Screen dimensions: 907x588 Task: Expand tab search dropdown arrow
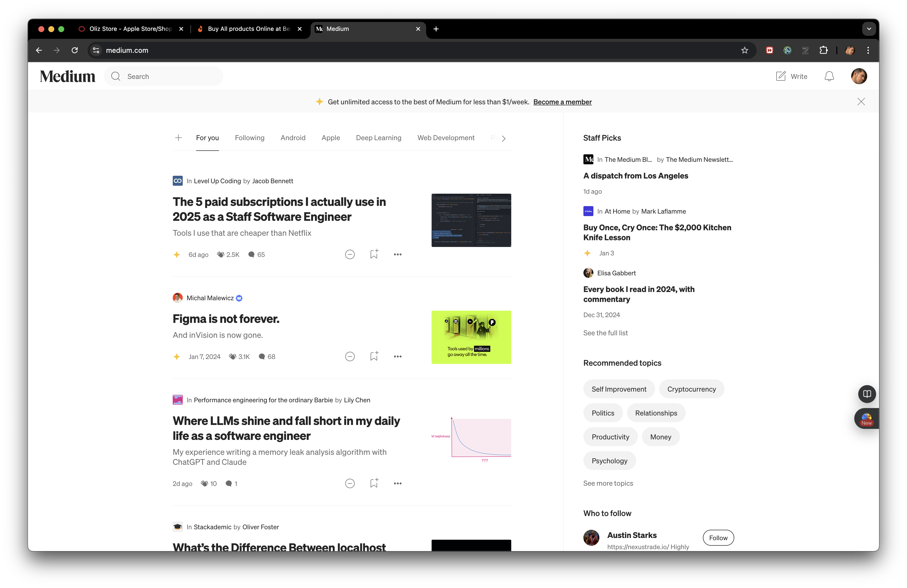(x=869, y=29)
